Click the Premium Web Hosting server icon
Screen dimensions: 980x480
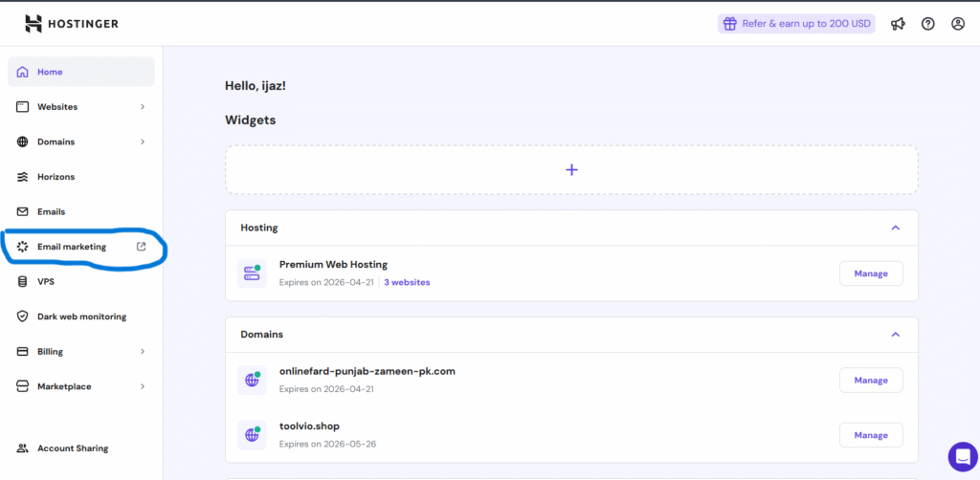point(252,273)
